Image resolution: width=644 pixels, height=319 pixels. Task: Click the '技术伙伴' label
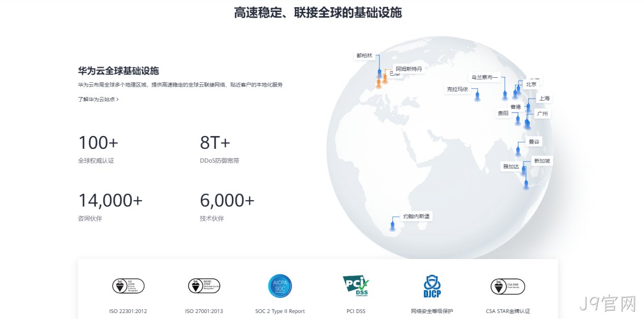(x=212, y=218)
